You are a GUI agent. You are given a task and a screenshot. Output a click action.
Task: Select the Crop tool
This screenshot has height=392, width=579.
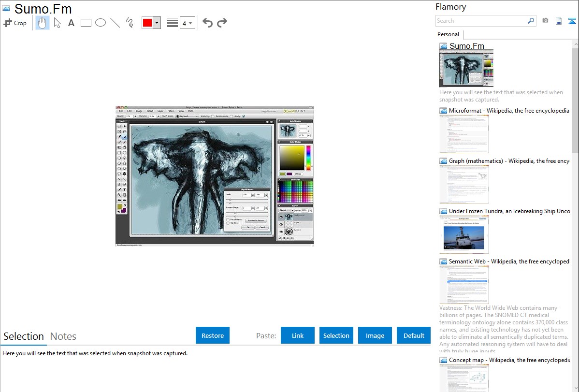pos(15,23)
